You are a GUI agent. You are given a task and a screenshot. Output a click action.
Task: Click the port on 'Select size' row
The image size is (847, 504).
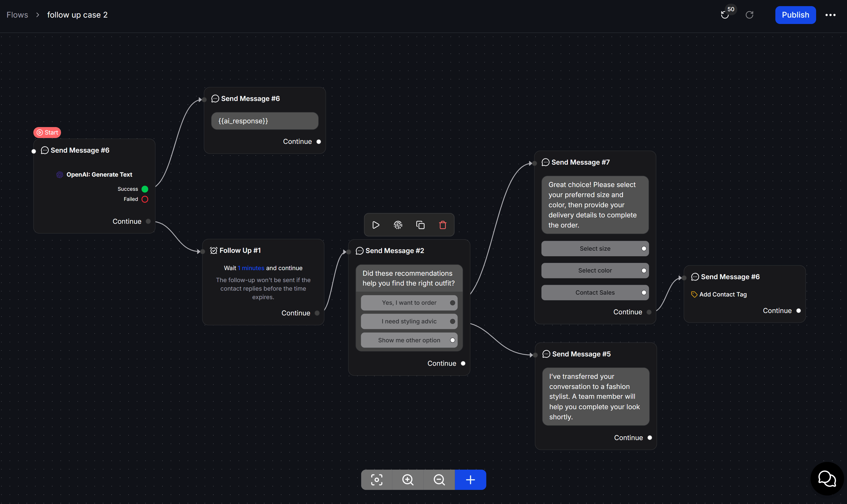pyautogui.click(x=644, y=249)
